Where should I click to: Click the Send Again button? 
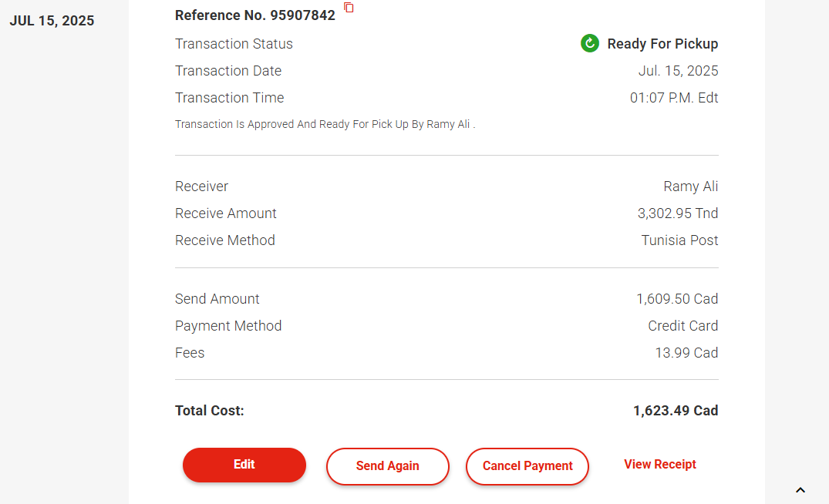pos(387,466)
